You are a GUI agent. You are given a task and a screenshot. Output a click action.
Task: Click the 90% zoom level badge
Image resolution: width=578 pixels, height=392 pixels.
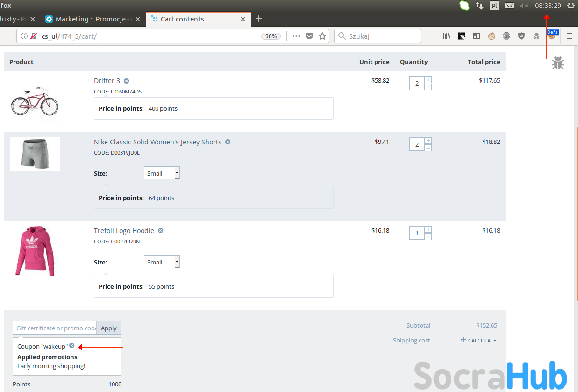(271, 36)
